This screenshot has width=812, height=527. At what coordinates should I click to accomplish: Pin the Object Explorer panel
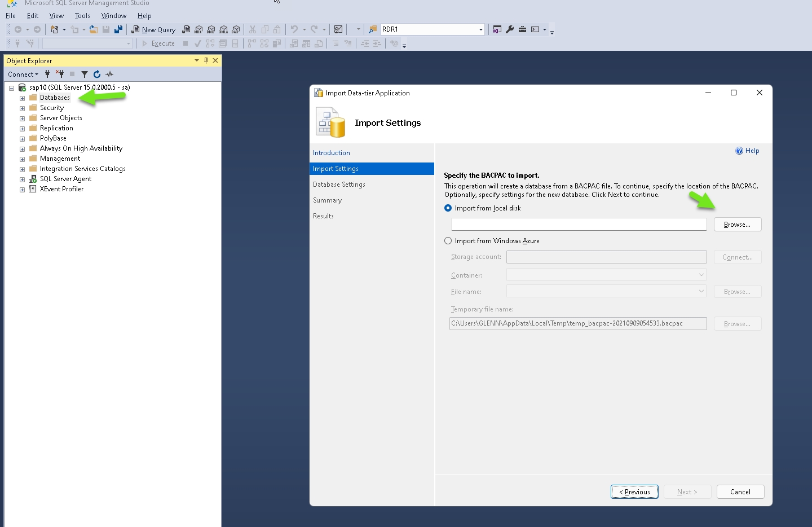(206, 60)
